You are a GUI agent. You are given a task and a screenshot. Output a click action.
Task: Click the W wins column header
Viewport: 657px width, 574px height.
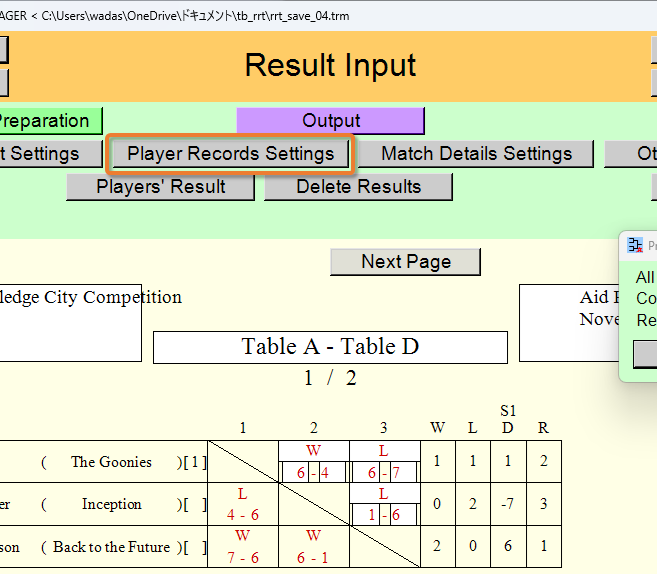437,428
